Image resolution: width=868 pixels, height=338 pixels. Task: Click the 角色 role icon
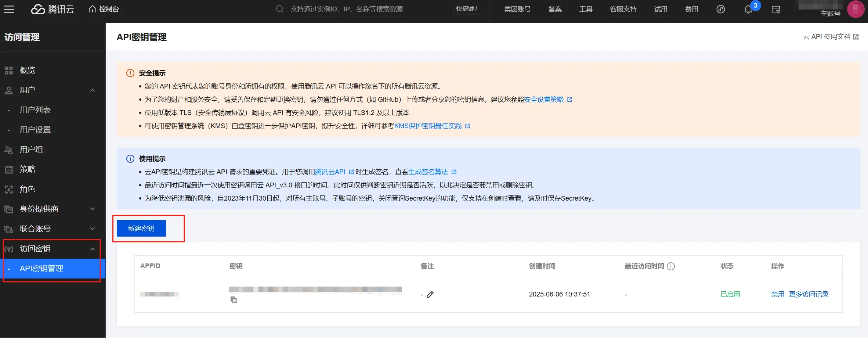9,190
